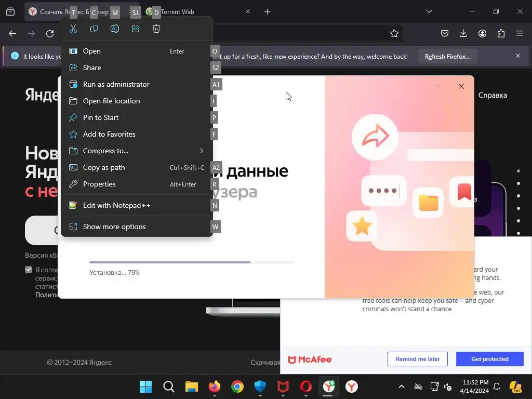
Task: Open the list all tabs dropdown
Action: click(429, 11)
